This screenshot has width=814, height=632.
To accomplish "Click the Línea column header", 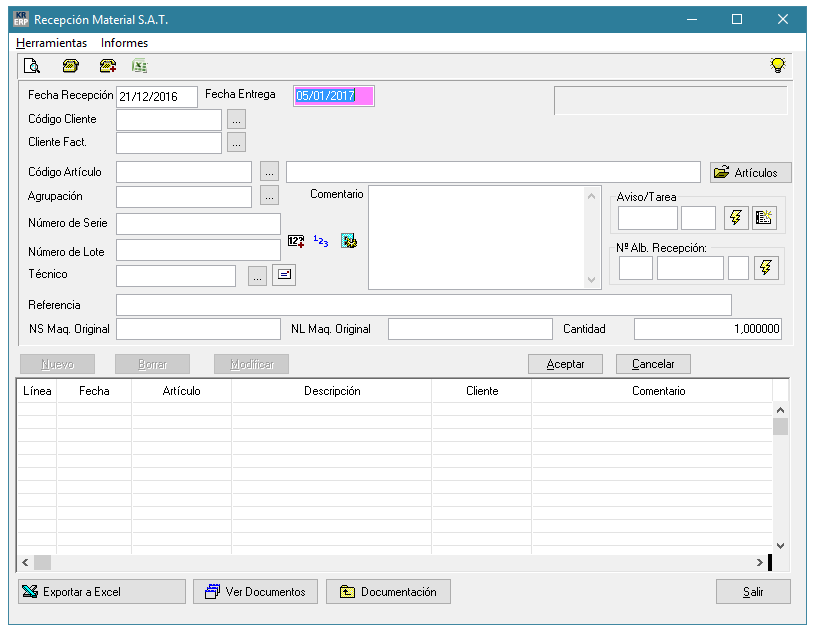I will coord(37,391).
